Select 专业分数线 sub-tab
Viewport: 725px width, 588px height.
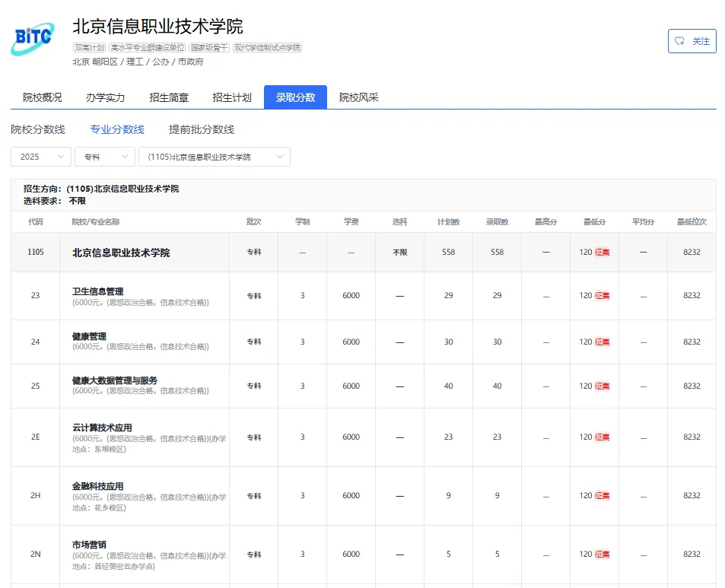(117, 129)
